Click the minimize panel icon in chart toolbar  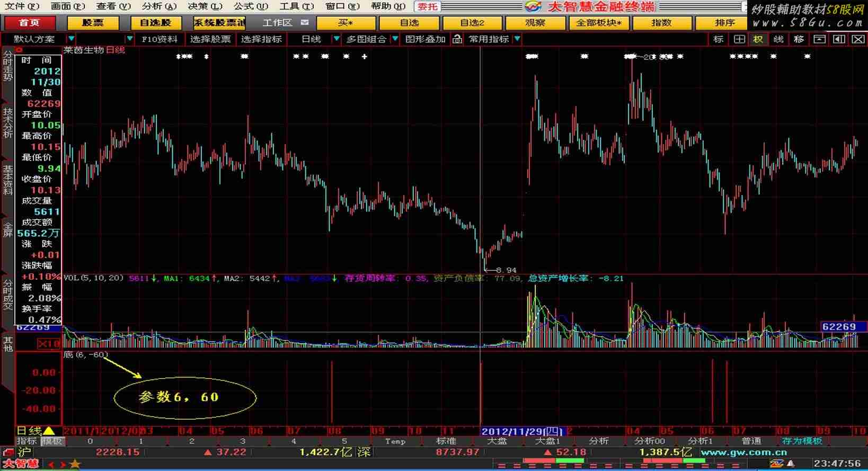coord(819,39)
